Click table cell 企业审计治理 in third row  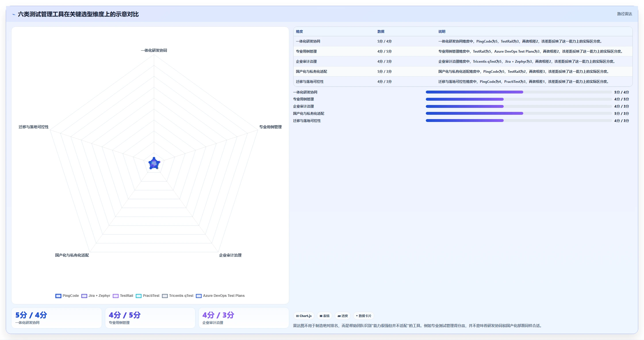coord(306,62)
